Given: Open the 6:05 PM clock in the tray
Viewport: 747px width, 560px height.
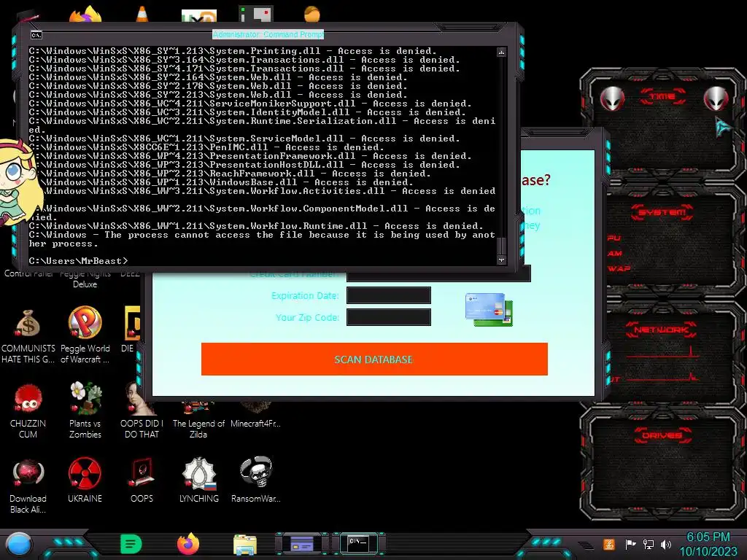Looking at the screenshot, I should click(708, 537).
